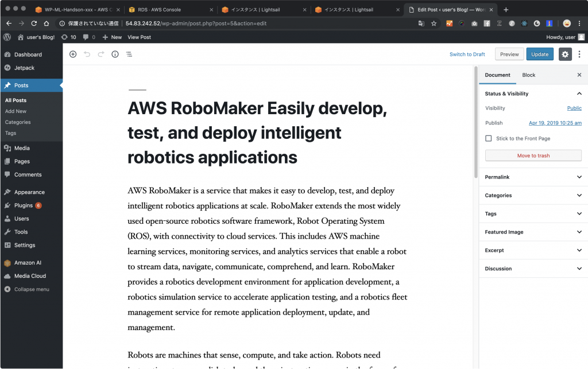
Task: Switch to the Document tab
Action: pyautogui.click(x=498, y=75)
